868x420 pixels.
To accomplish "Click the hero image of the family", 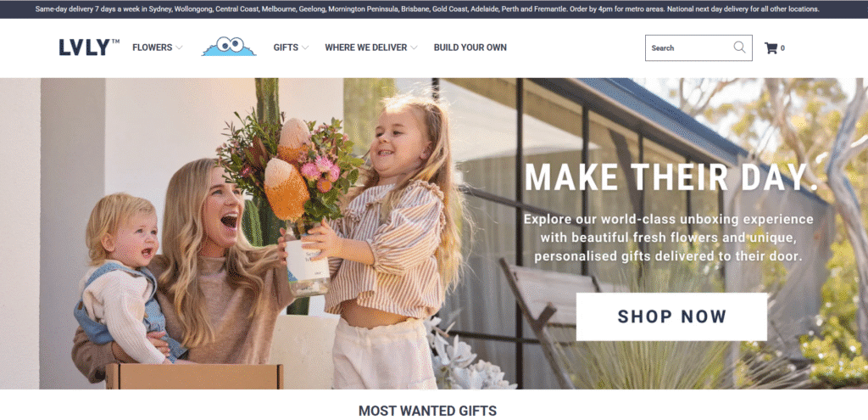I will (434, 233).
